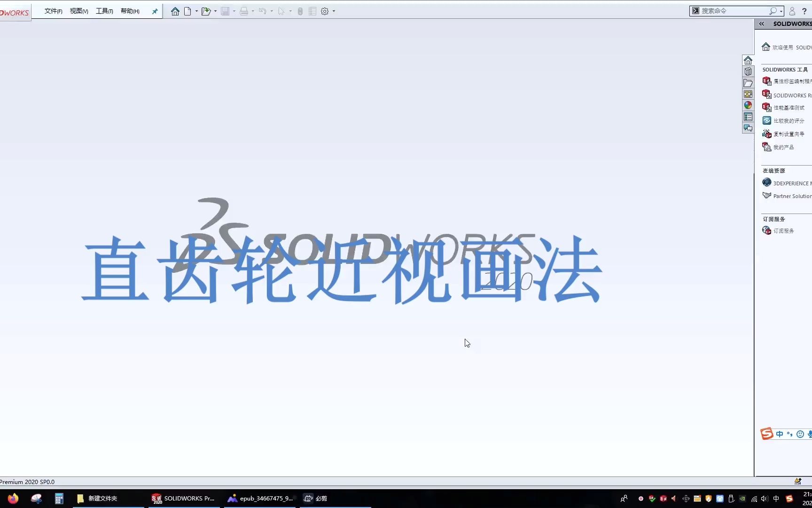Click the Options gear in the toolbar

coord(324,11)
